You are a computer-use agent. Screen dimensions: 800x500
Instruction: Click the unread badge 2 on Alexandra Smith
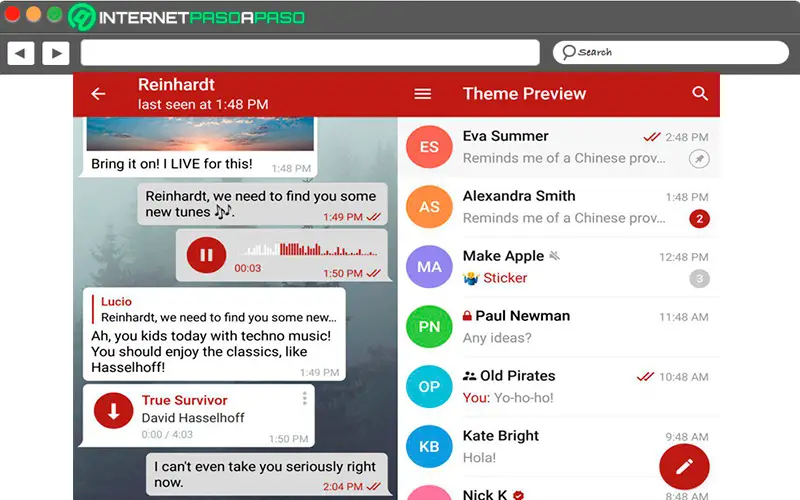[699, 219]
